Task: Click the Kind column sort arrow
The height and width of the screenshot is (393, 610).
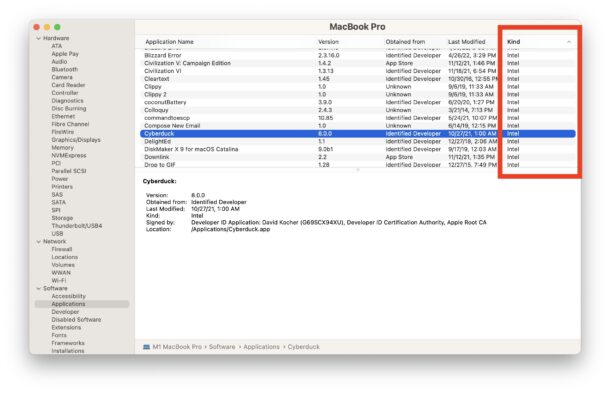Action: pos(569,42)
